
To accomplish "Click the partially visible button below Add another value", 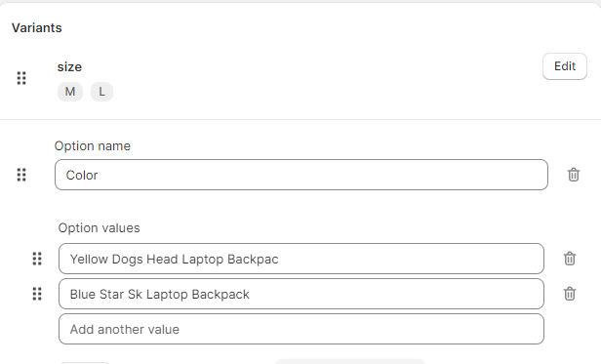I will click(x=84, y=362).
